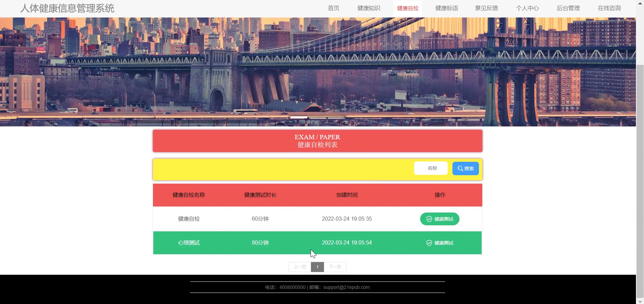Click the 下一页 pagination button
Image resolution: width=644 pixels, height=304 pixels.
click(x=335, y=267)
